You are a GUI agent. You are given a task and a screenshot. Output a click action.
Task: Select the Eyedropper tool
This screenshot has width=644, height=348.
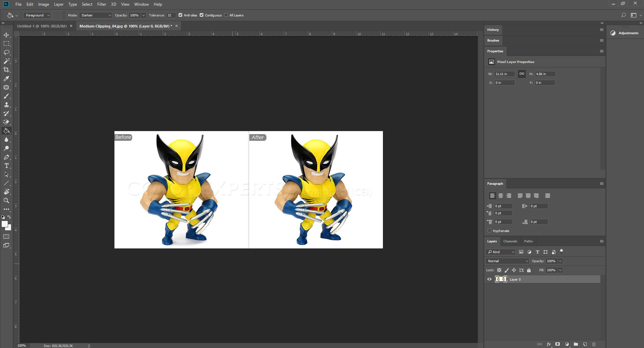pos(6,79)
